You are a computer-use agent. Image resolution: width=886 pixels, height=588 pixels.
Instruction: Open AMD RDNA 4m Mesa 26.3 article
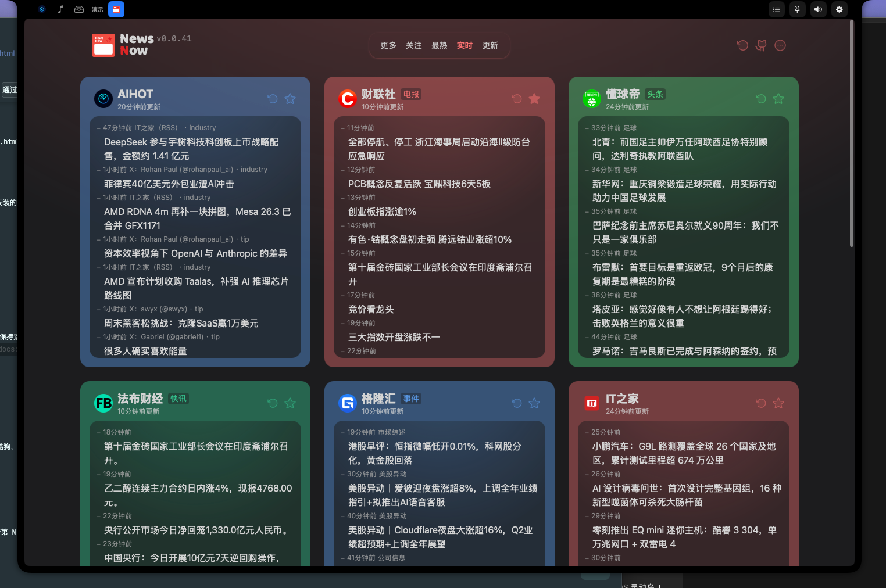point(198,218)
